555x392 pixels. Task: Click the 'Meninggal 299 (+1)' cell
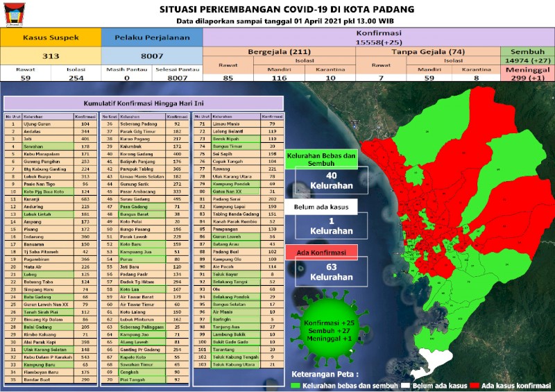coord(527,74)
